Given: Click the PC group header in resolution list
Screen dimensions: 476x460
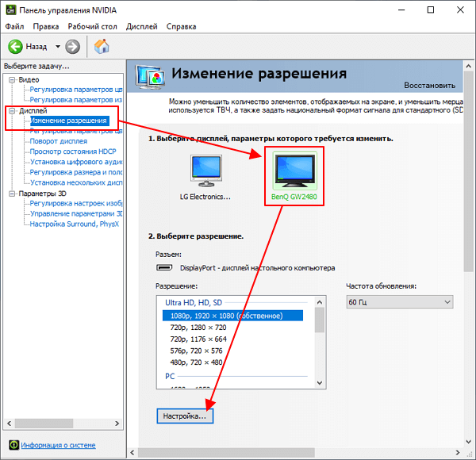Looking at the screenshot, I should tap(170, 376).
